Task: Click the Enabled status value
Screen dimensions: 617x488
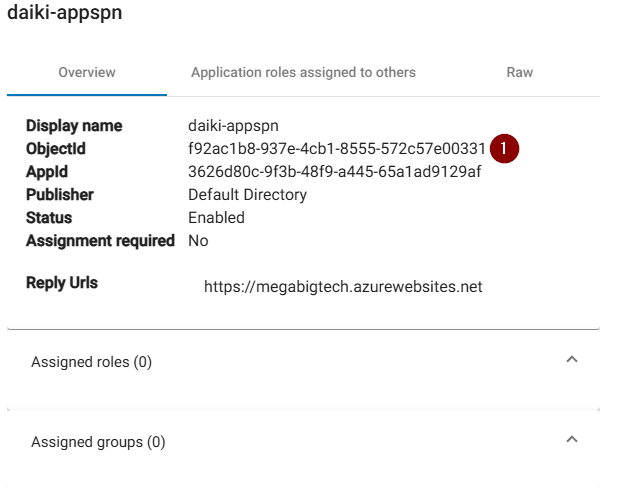Action: click(216, 218)
